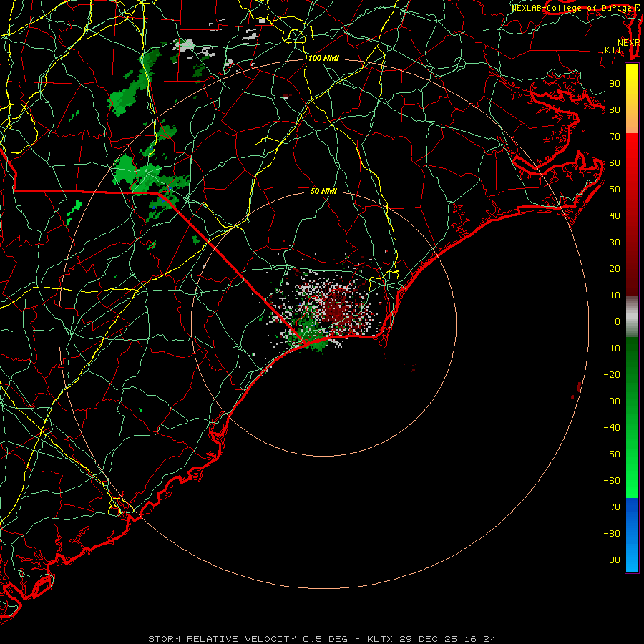
Task: Click the positive "80" scale value
Action: 615,109
